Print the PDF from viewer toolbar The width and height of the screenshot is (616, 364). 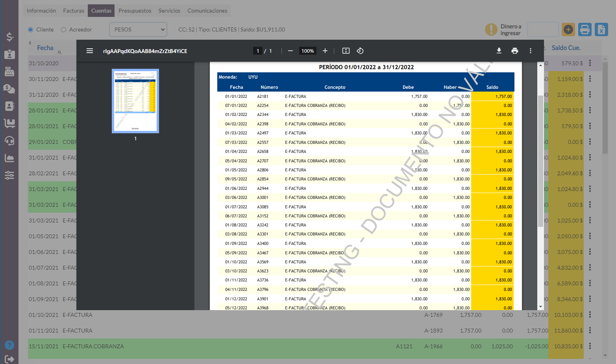pyautogui.click(x=514, y=51)
